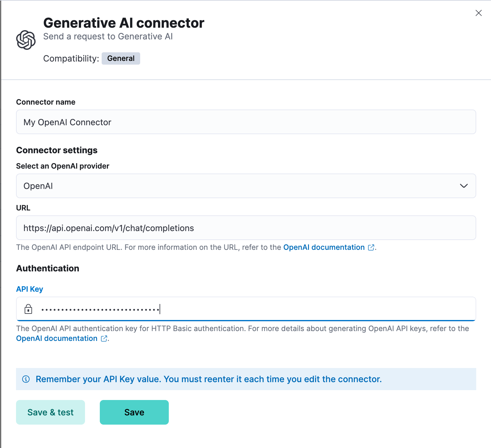Close the Generative AI connector dialog
Image resolution: width=491 pixels, height=448 pixels.
click(x=478, y=13)
